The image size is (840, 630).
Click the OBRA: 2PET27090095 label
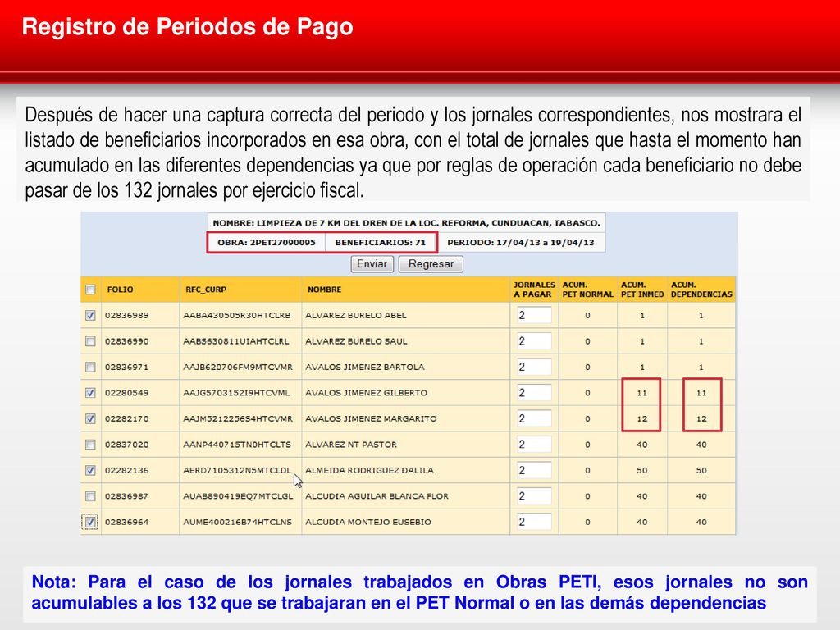267,243
